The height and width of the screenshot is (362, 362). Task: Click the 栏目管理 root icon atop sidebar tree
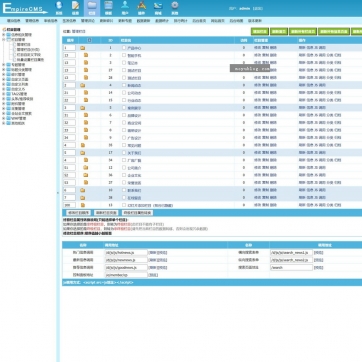(x=4, y=30)
